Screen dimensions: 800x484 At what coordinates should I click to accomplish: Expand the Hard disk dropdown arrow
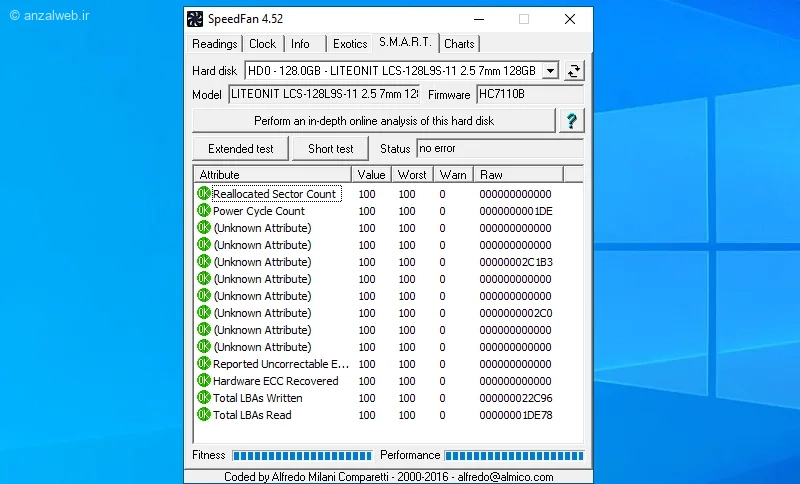point(550,71)
